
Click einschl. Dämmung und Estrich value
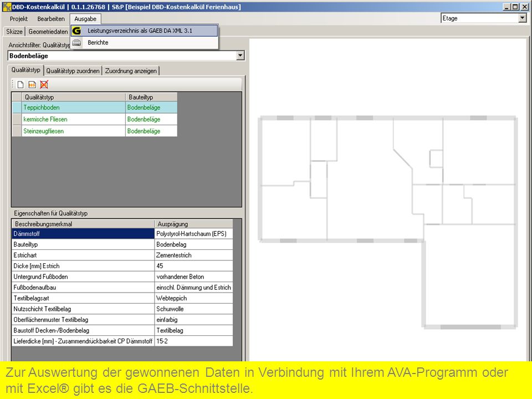pyautogui.click(x=194, y=288)
